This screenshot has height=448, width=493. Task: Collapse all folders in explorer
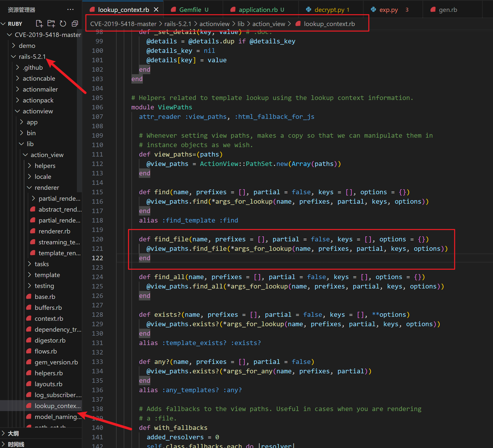[x=75, y=24]
